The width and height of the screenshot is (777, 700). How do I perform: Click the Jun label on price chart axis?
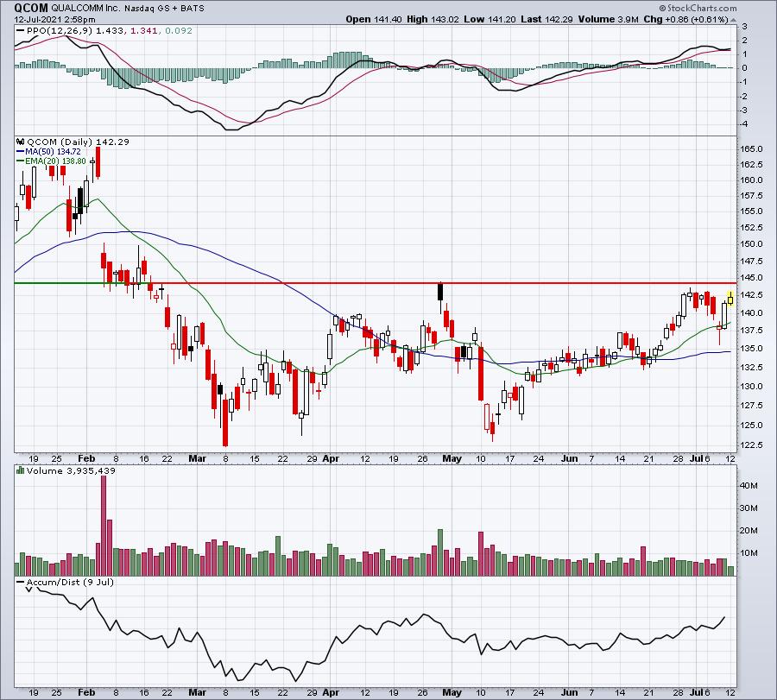570,458
